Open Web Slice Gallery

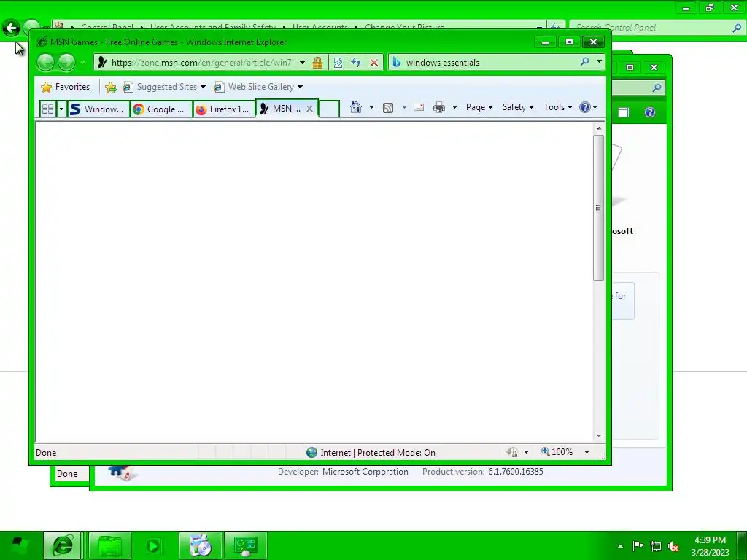click(255, 87)
